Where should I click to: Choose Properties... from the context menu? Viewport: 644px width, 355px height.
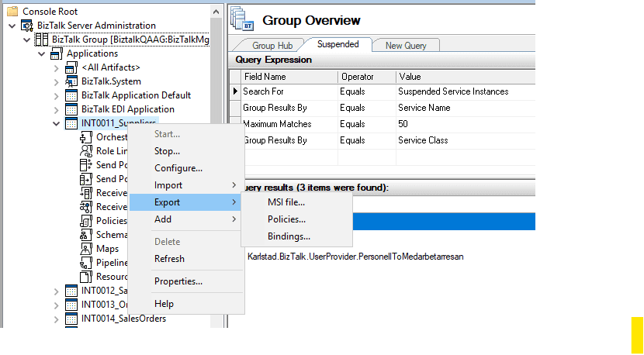coord(186,281)
